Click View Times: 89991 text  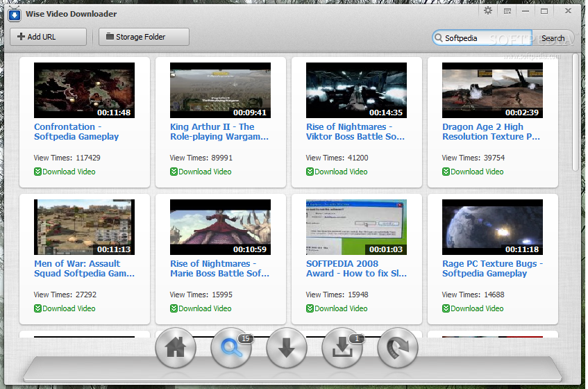[x=201, y=158]
